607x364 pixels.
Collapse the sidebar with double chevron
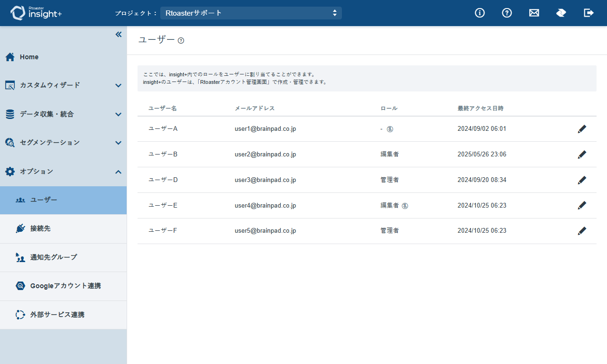point(119,34)
